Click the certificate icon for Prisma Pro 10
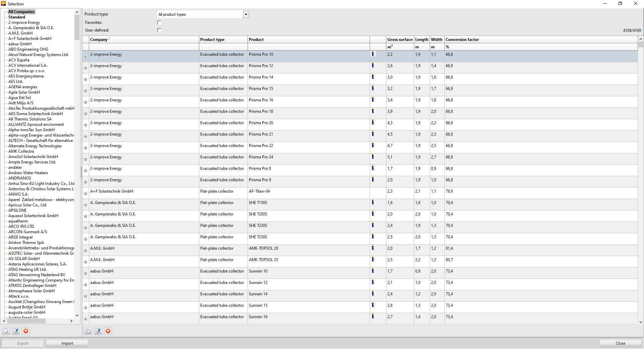This screenshot has height=349, width=644. click(373, 54)
